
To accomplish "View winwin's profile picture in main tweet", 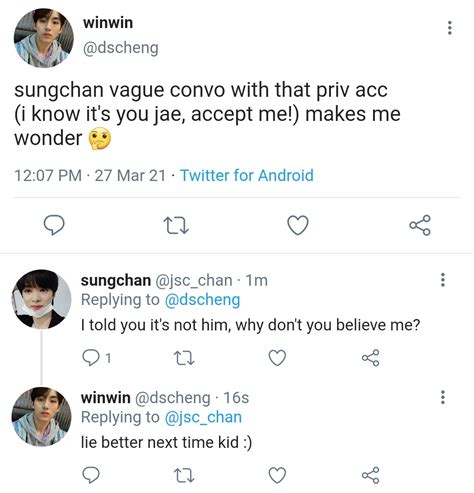I will pyautogui.click(x=43, y=38).
